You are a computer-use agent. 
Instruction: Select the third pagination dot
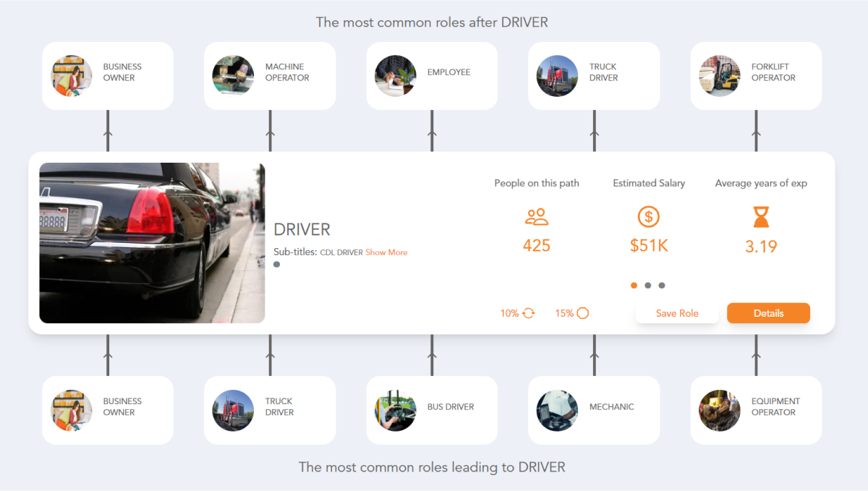[662, 286]
